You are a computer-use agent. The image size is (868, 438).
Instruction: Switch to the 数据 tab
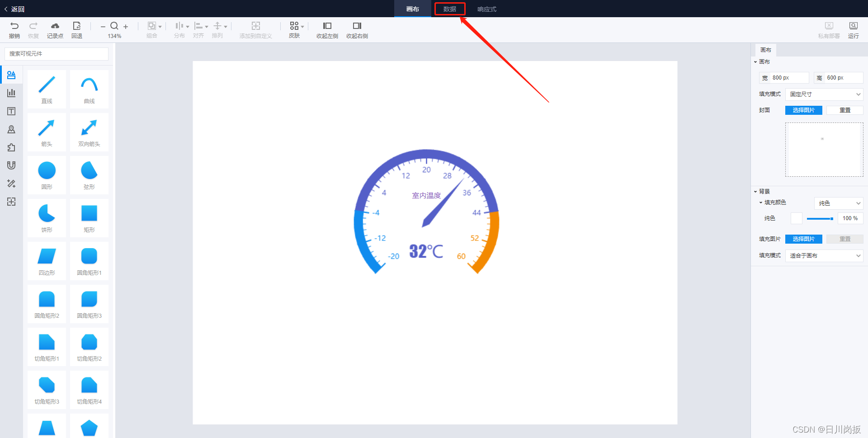coord(450,9)
